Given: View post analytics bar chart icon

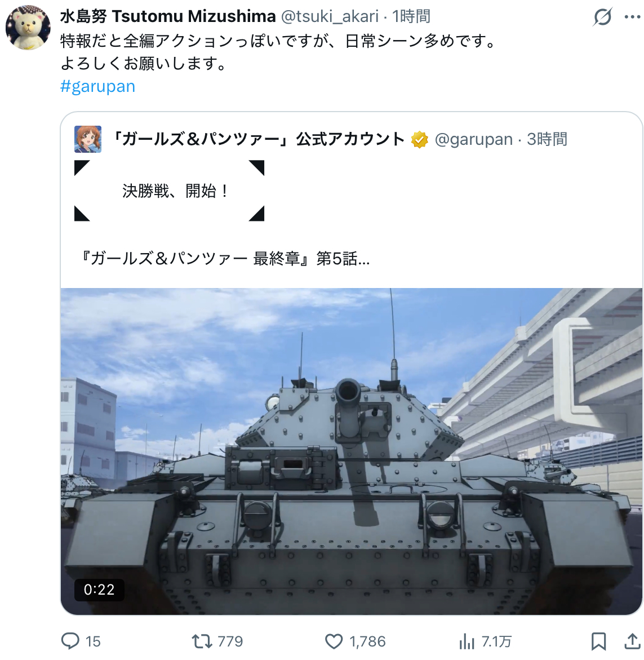Looking at the screenshot, I should 467,641.
